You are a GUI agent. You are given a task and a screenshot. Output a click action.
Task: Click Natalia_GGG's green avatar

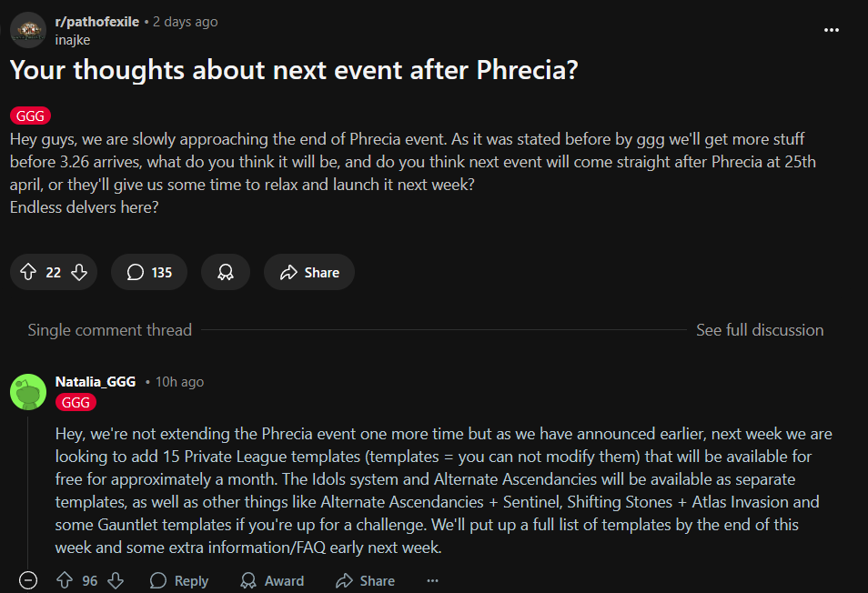click(28, 392)
